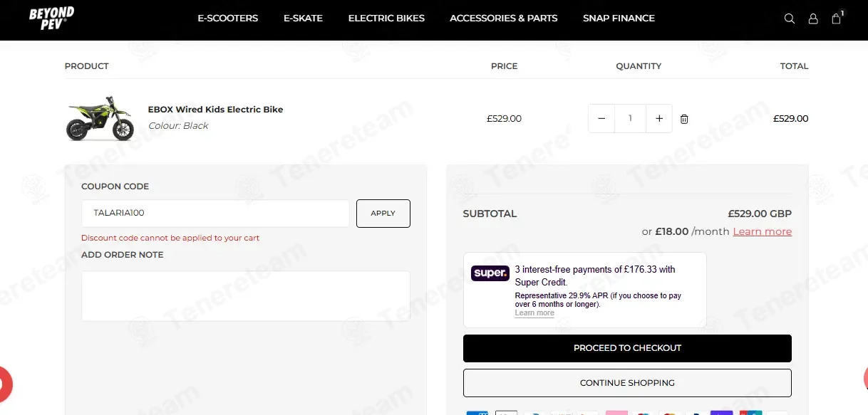Click the 'PRODUCT' column header
Screen dimensions: 868x415
[87, 66]
